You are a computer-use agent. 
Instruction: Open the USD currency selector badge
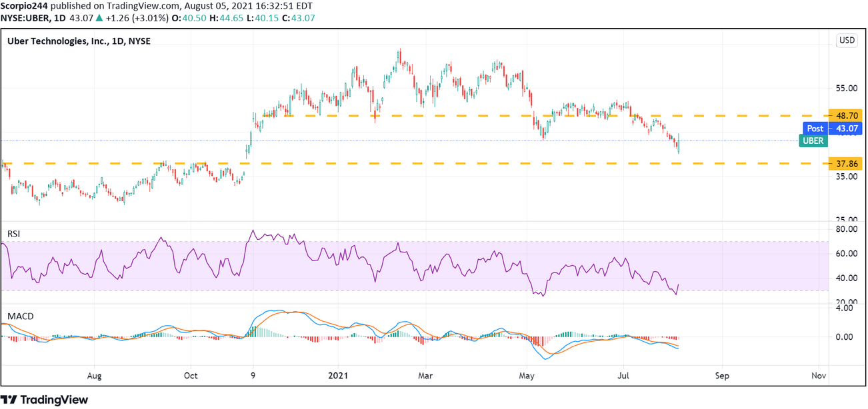point(847,41)
